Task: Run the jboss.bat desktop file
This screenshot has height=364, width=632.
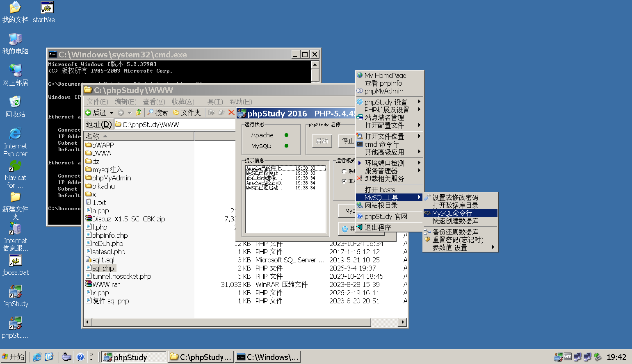Action: [15, 265]
